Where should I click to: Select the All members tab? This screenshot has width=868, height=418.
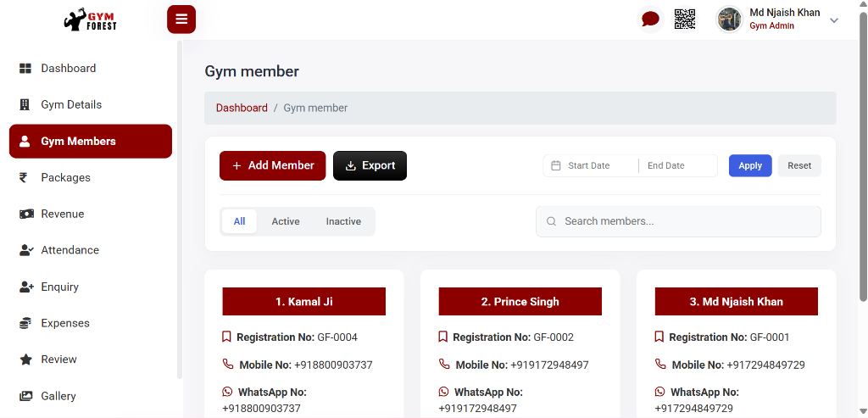239,221
